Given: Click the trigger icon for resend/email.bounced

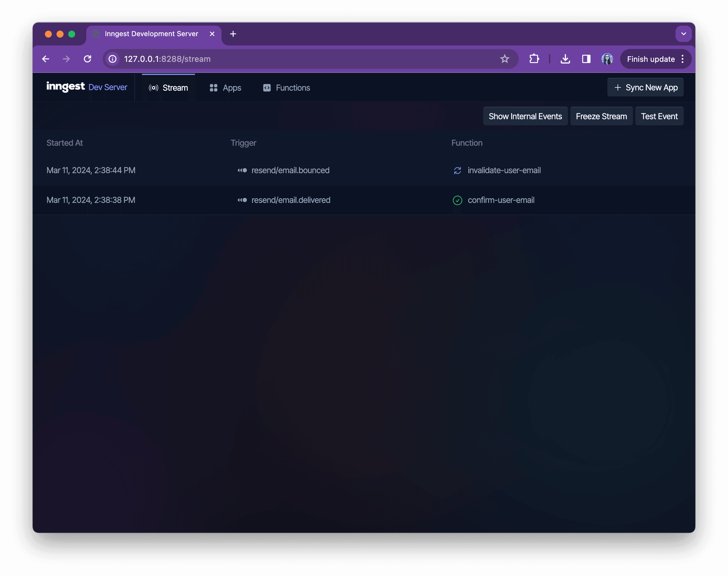Looking at the screenshot, I should point(243,170).
